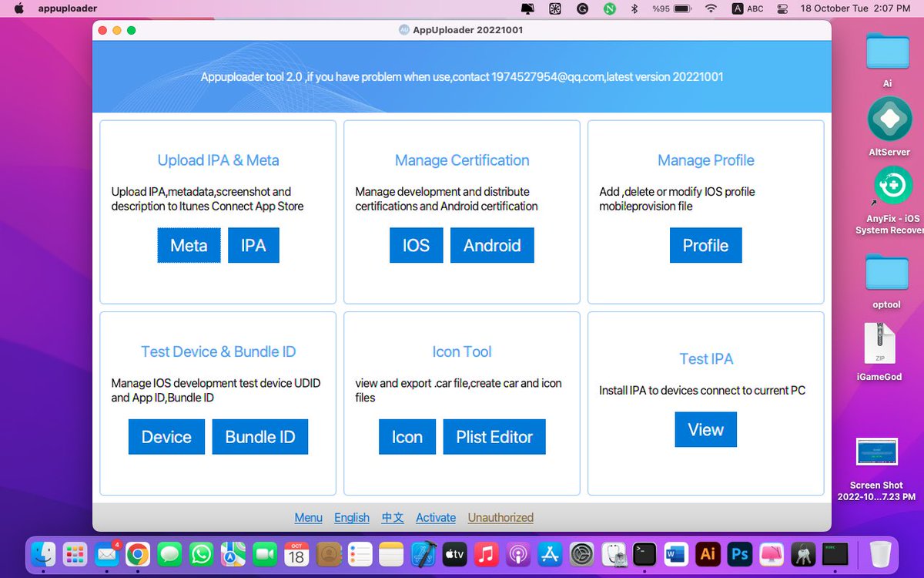Open Calendar showing Oct 18
This screenshot has width=924, height=578.
pos(296,553)
